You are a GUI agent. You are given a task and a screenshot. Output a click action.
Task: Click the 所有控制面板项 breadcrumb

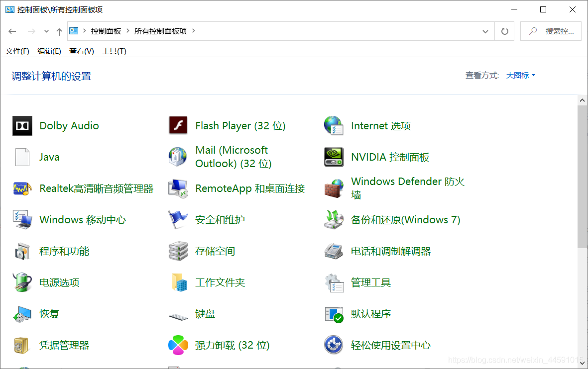click(x=160, y=31)
